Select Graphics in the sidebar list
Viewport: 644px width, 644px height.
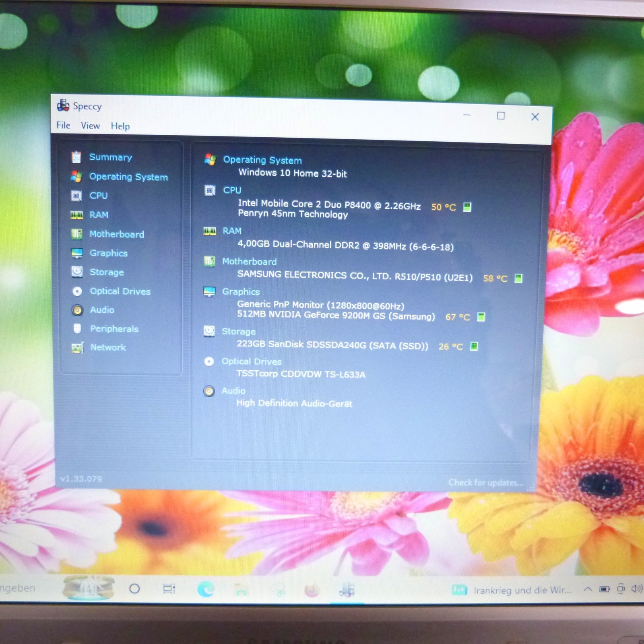pos(109,253)
